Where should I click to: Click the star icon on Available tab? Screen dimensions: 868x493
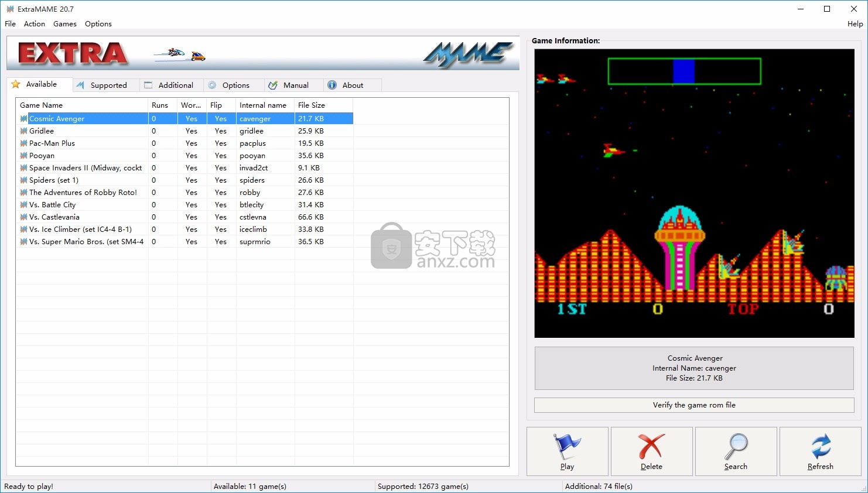(x=16, y=84)
